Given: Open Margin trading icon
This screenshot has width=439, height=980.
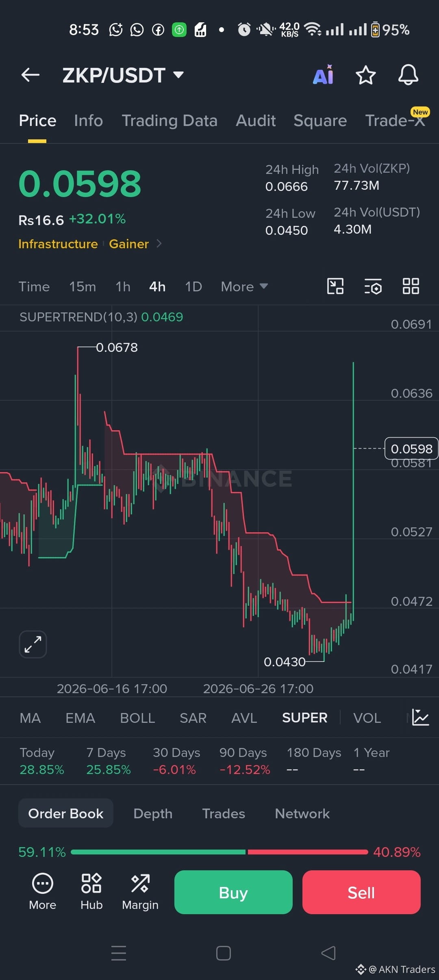Looking at the screenshot, I should point(140,892).
